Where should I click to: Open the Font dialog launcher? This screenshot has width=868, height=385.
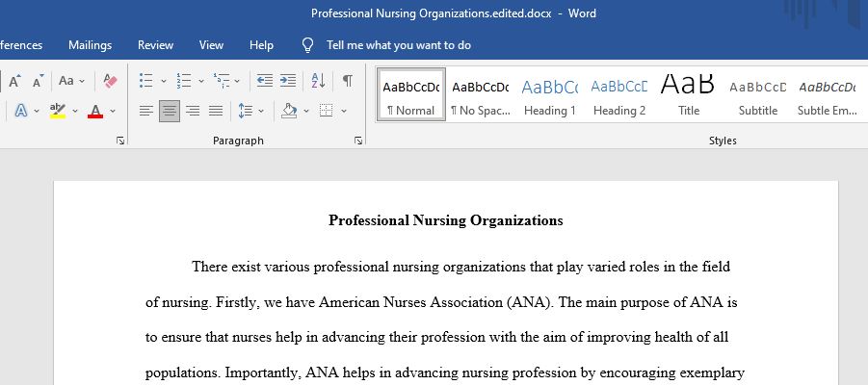pos(120,141)
